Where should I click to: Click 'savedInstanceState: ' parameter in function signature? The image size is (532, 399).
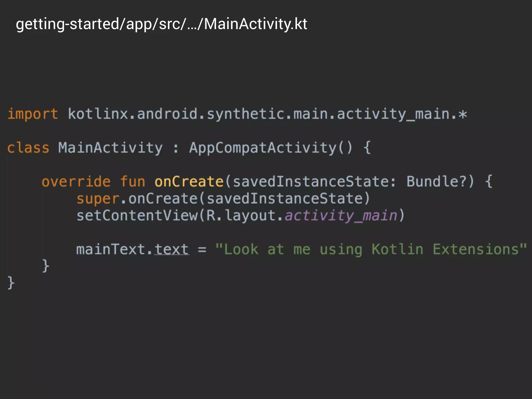315,181
